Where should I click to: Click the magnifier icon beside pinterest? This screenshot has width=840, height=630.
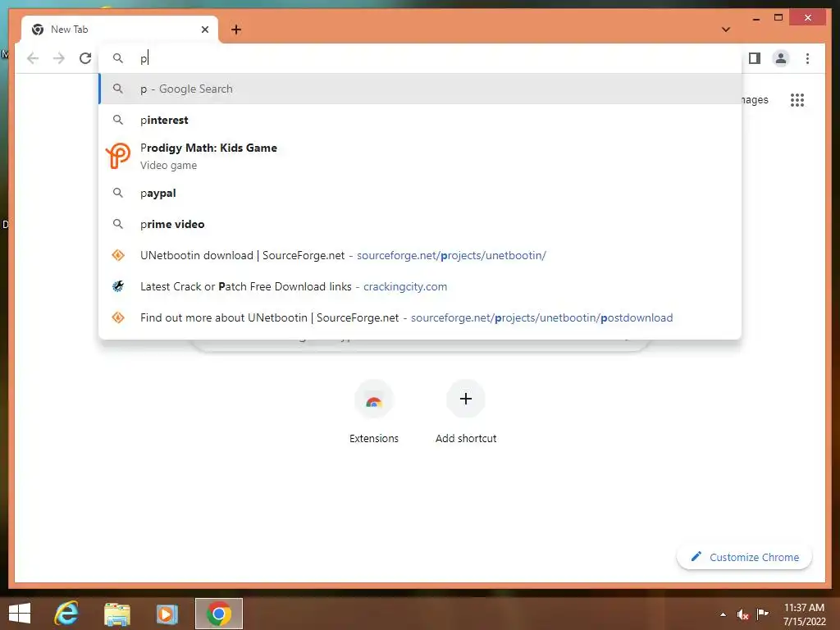[x=118, y=120]
